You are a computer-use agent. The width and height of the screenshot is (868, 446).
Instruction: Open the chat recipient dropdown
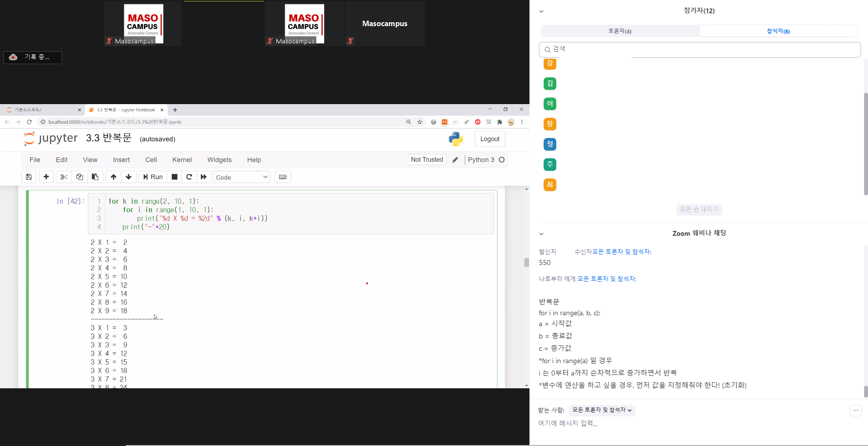click(602, 410)
